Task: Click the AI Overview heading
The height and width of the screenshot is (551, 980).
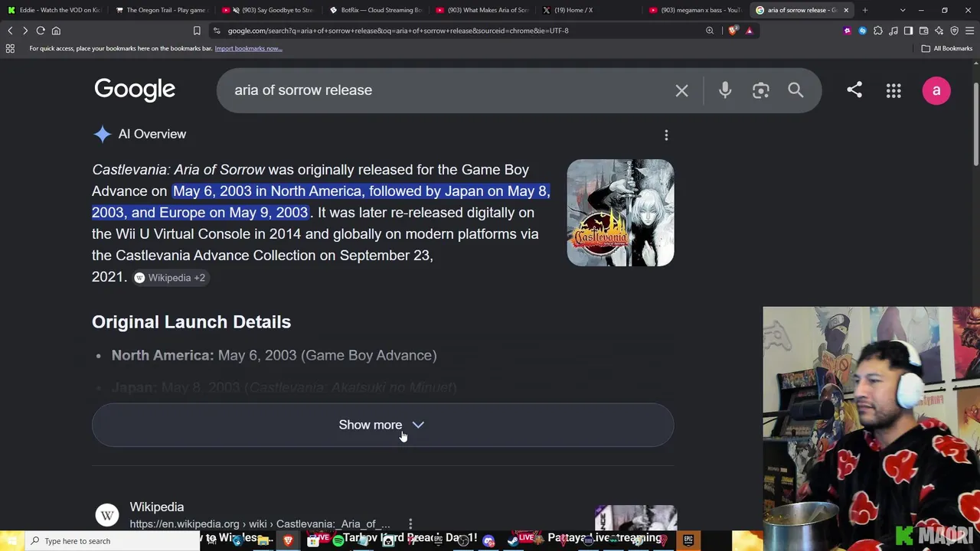Action: pos(152,134)
